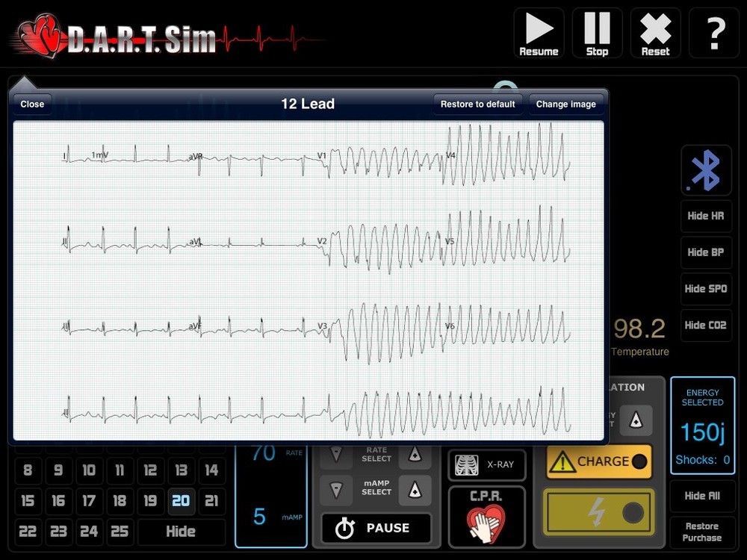747x560 pixels.
Task: Open the help screen
Action: click(714, 33)
